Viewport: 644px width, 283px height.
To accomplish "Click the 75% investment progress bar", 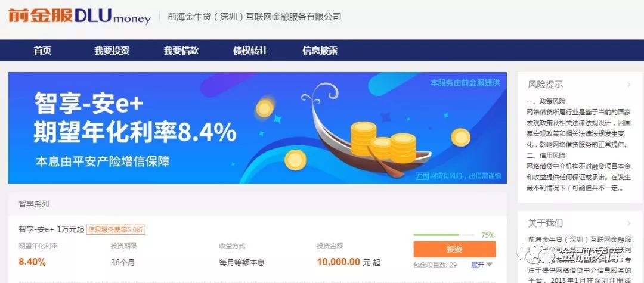I will tap(444, 235).
